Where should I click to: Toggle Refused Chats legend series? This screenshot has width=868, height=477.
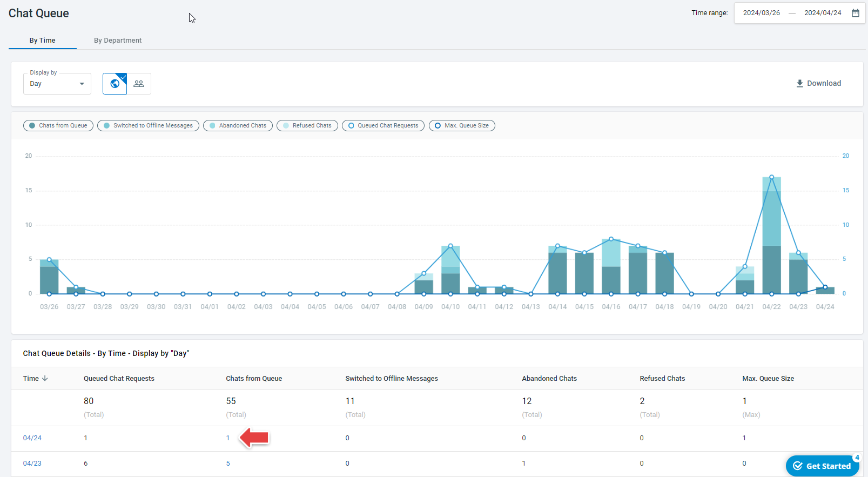click(x=307, y=125)
